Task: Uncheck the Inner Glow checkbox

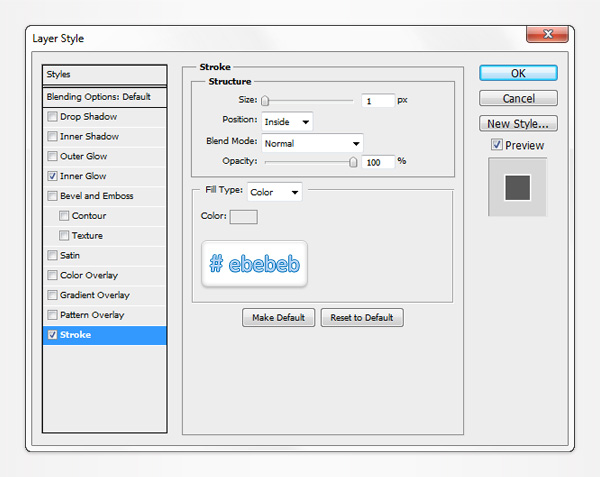Action: 52,176
